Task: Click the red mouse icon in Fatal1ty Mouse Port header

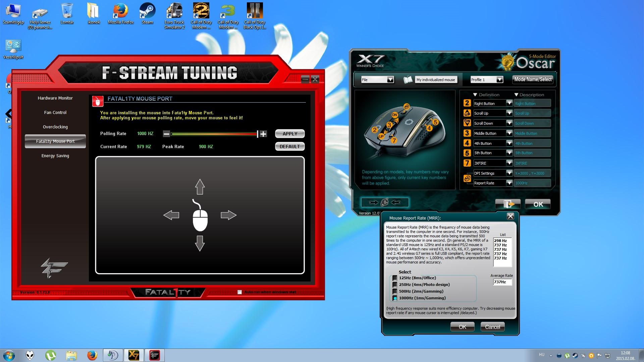Action: [x=98, y=101]
